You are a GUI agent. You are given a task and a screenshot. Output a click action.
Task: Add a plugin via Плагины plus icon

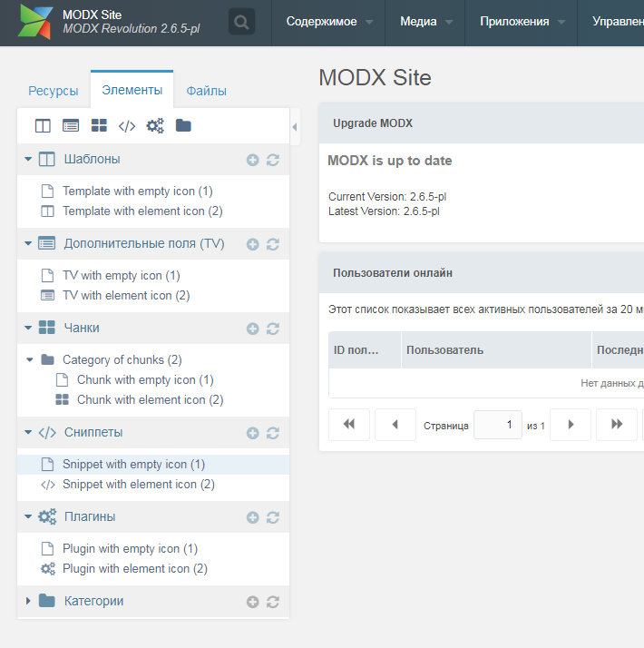(x=253, y=517)
